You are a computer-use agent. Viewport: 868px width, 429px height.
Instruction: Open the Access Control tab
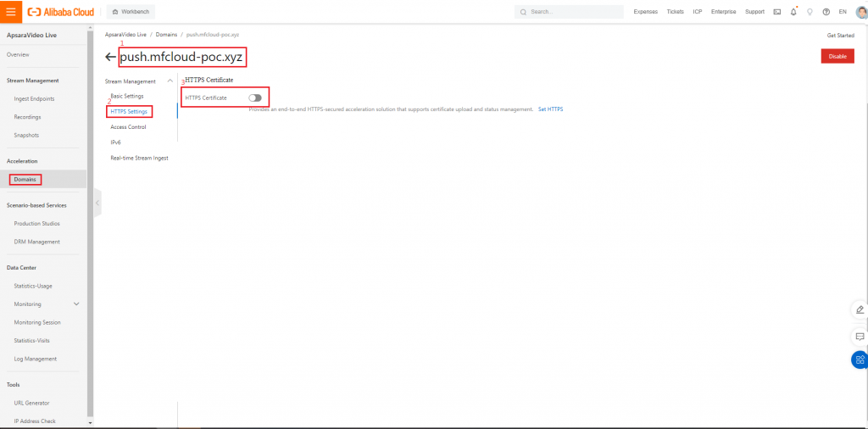(129, 127)
